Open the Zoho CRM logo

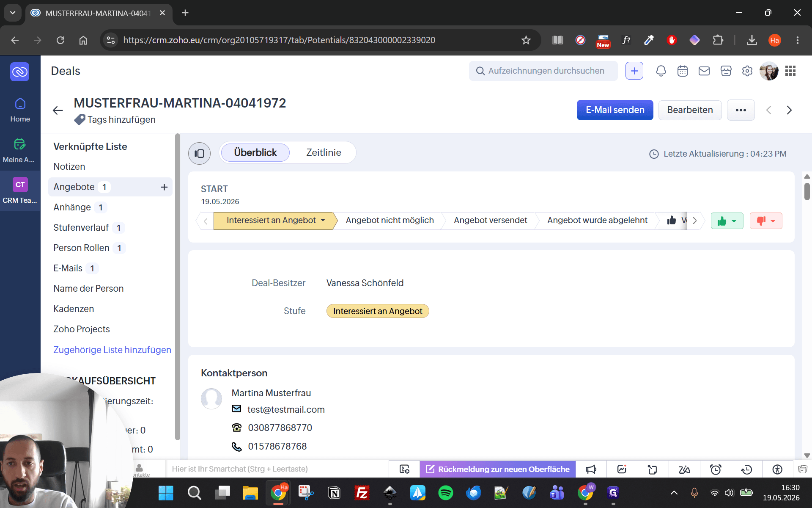point(20,72)
